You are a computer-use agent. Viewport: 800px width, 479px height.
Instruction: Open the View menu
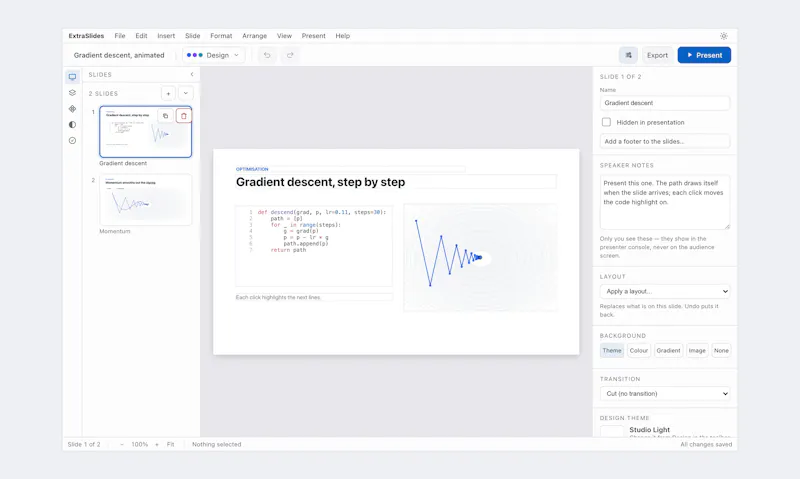pos(284,36)
